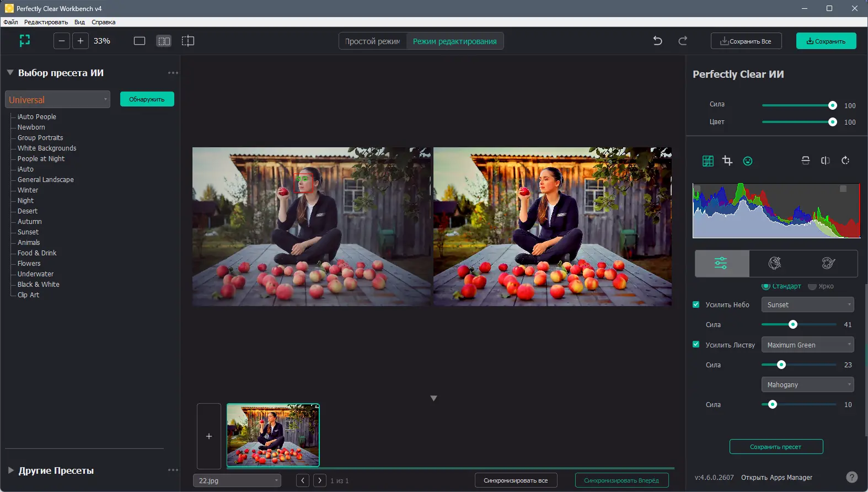The image size is (868, 492).
Task: Click the flip horizontal icon
Action: tap(826, 161)
